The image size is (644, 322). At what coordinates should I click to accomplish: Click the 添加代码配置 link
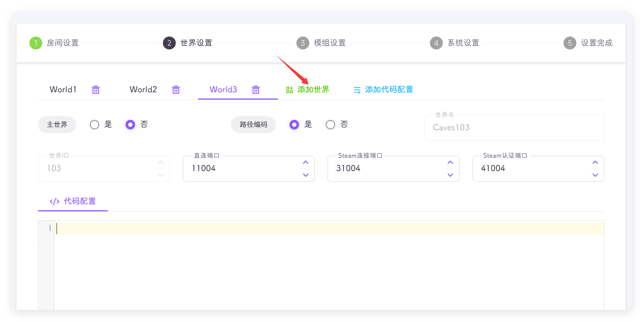[x=389, y=90]
